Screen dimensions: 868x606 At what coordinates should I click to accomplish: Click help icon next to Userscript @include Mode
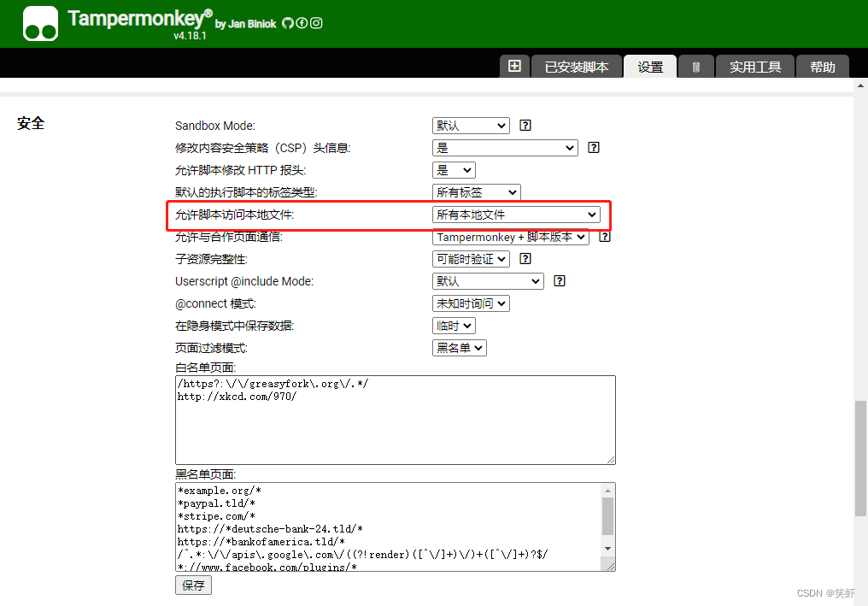pos(560,281)
